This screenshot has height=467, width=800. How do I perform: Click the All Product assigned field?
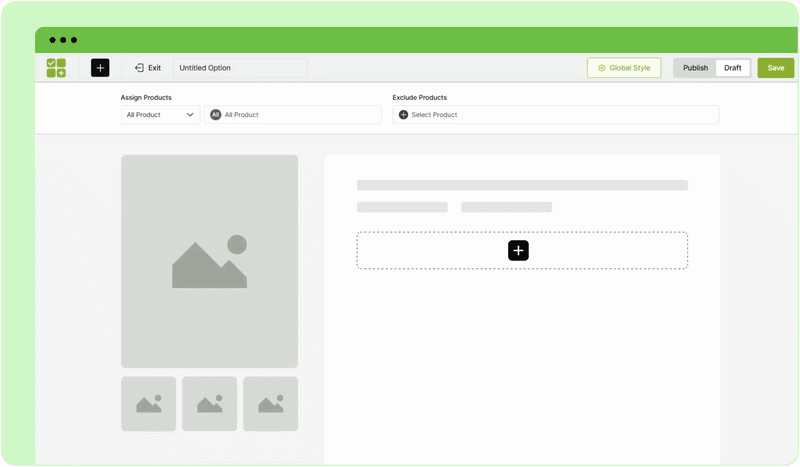pyautogui.click(x=293, y=115)
